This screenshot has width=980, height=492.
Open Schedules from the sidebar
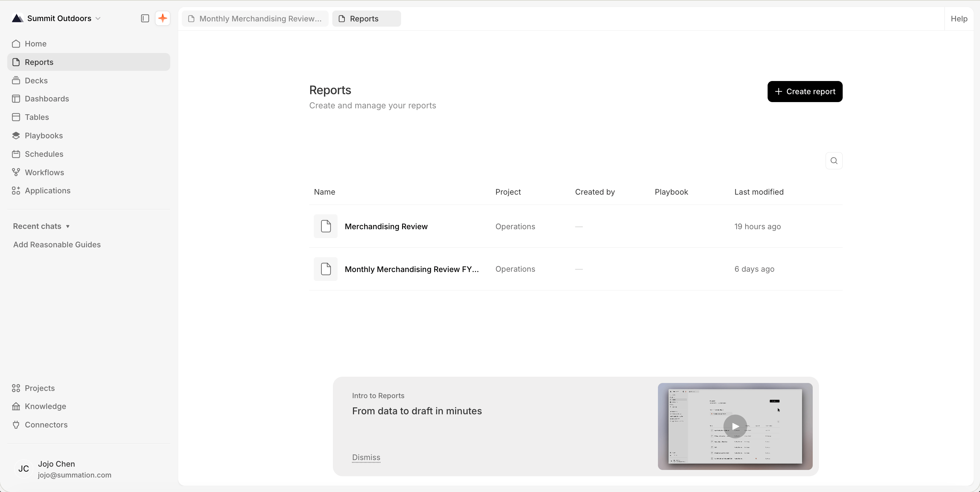(x=89, y=154)
